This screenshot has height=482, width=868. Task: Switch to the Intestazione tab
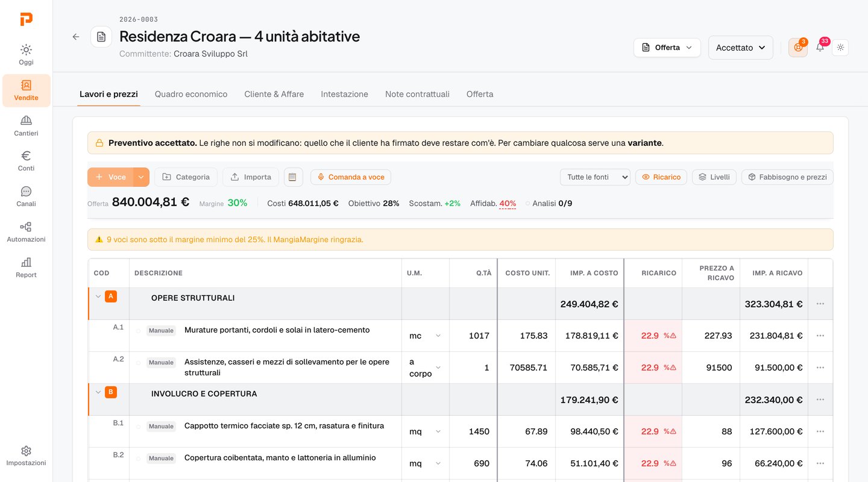point(344,94)
